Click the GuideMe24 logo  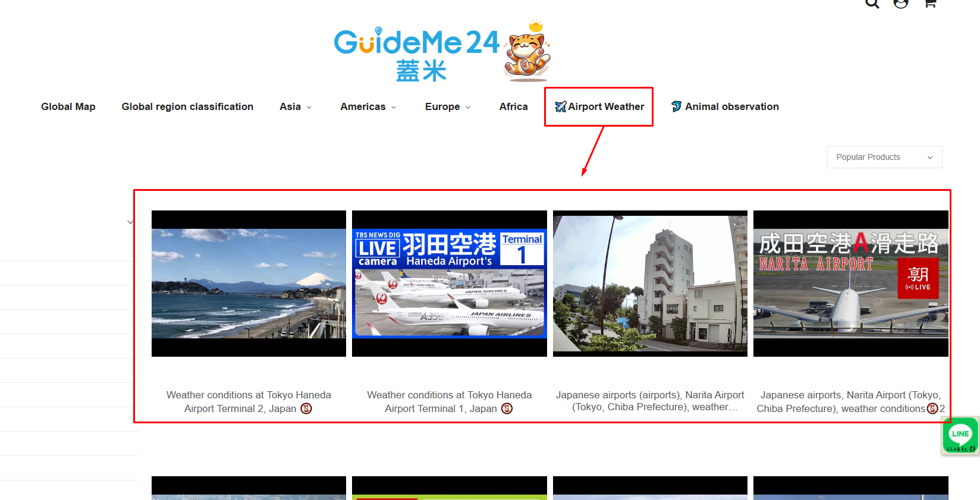(417, 55)
